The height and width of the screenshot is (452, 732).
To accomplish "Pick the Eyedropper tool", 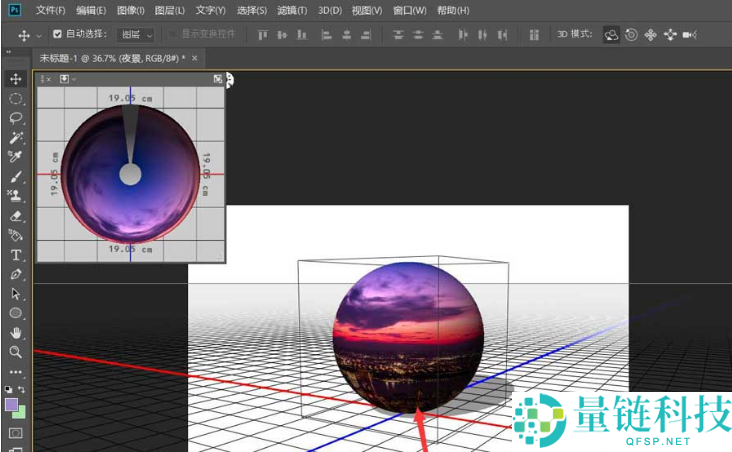I will [x=16, y=157].
